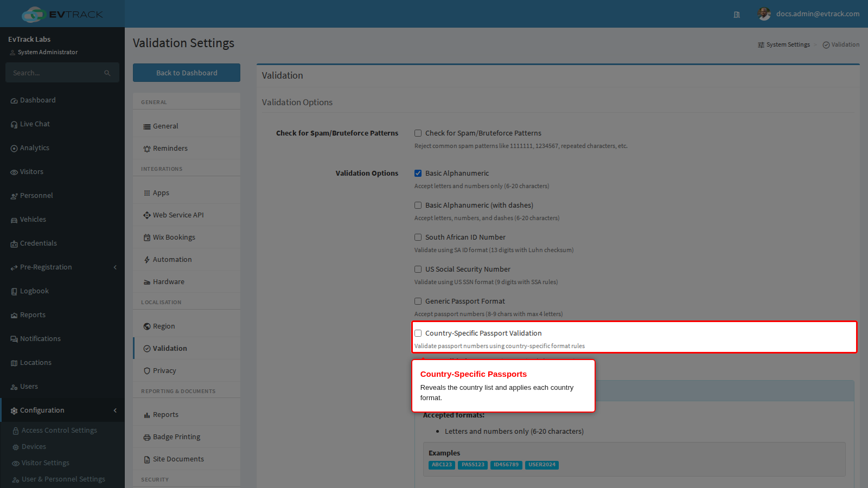The height and width of the screenshot is (488, 868).
Task: Open the user avatar for docs.admin@evtrack.com
Action: click(x=764, y=14)
